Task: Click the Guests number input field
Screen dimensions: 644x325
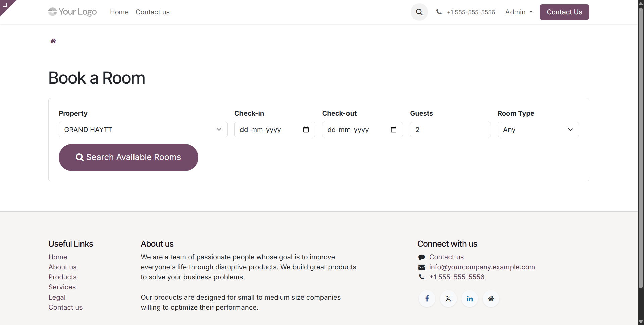Action: 450,130
